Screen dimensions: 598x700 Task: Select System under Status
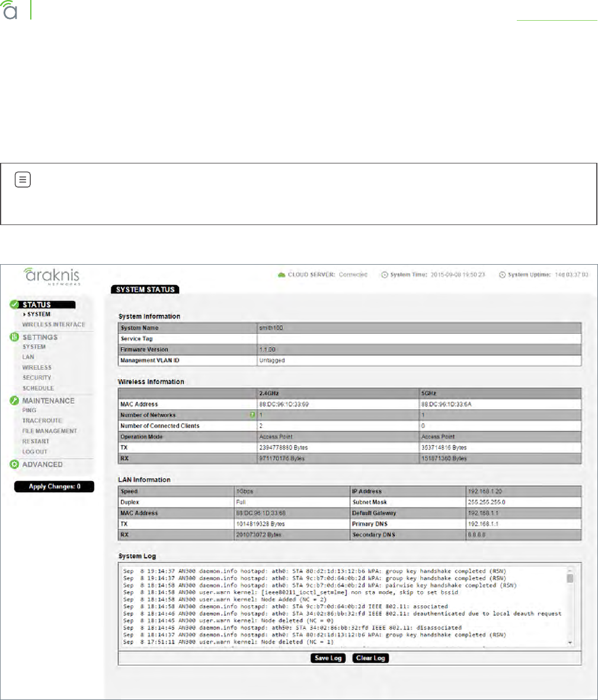pyautogui.click(x=39, y=314)
